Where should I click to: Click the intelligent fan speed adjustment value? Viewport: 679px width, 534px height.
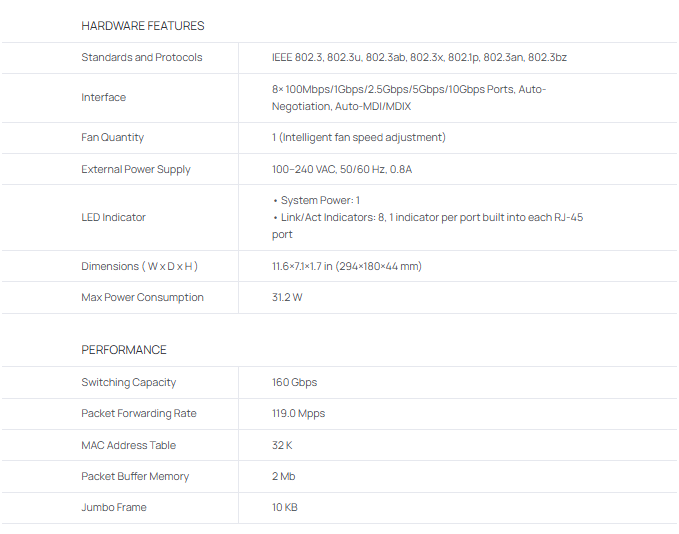click(x=359, y=137)
